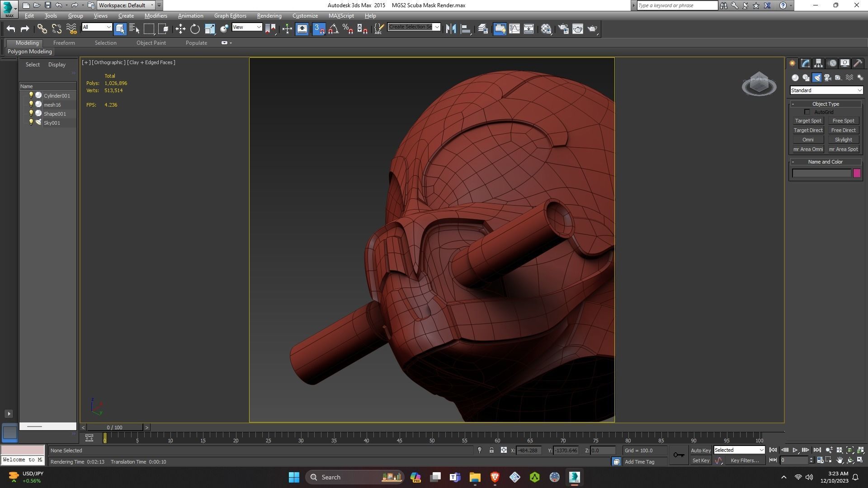Activate the Select Object tool
Viewport: 868px width, 488px height.
click(120, 29)
